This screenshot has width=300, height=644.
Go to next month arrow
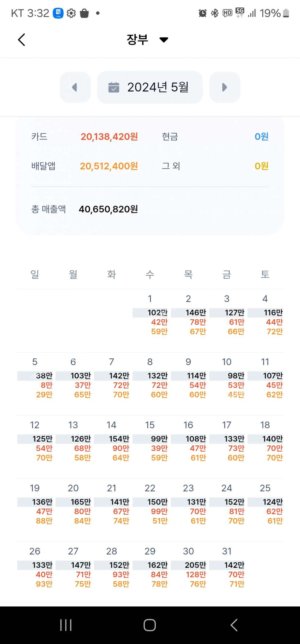[x=224, y=87]
